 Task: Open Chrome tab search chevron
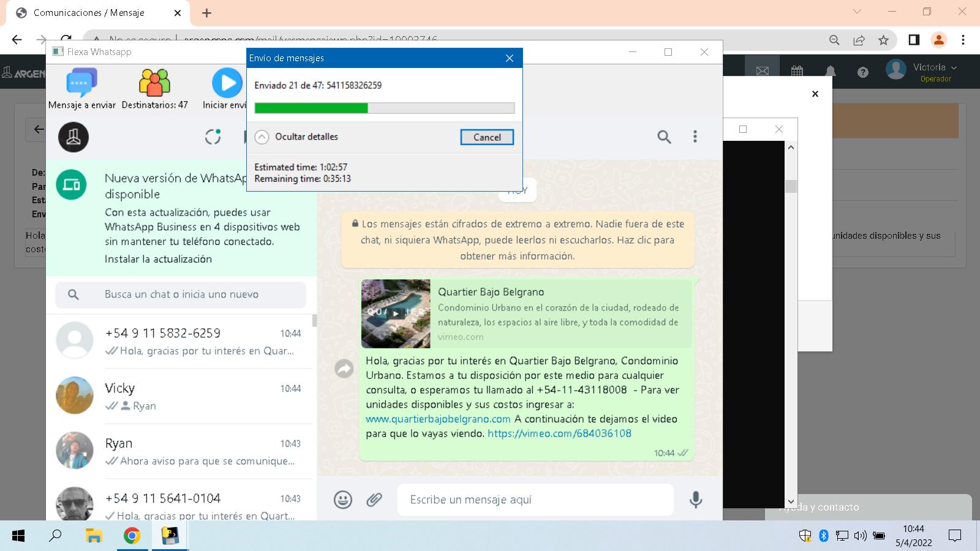tap(857, 12)
